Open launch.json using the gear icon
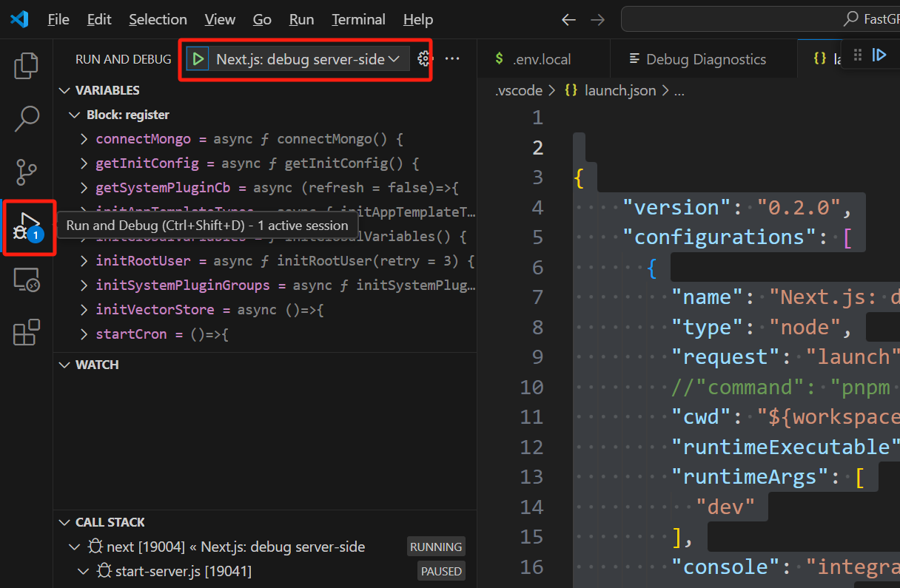Image resolution: width=900 pixels, height=588 pixels. 424,58
